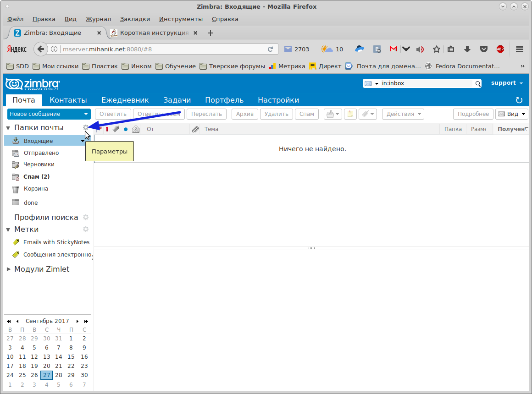
Task: Open the Закладки menu
Action: point(135,19)
